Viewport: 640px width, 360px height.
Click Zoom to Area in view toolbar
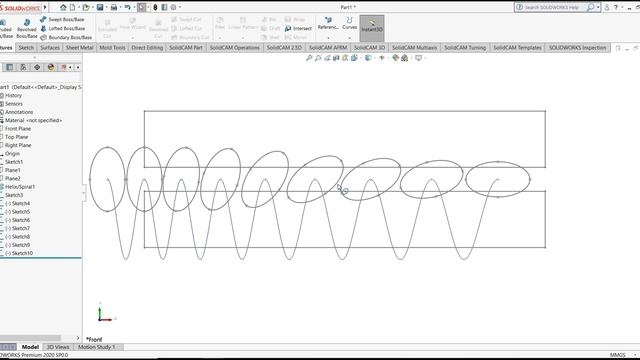(x=318, y=58)
